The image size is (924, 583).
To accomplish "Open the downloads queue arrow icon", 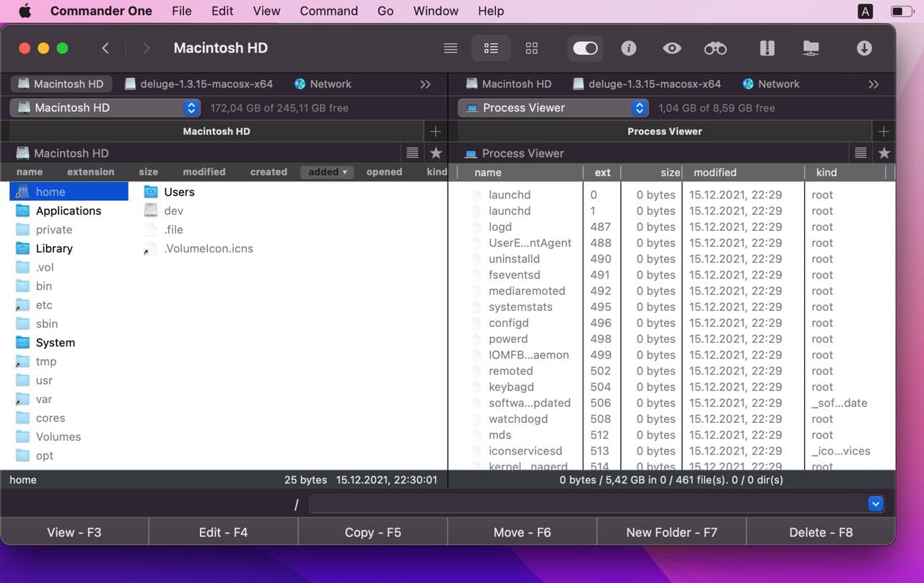I will tap(864, 48).
